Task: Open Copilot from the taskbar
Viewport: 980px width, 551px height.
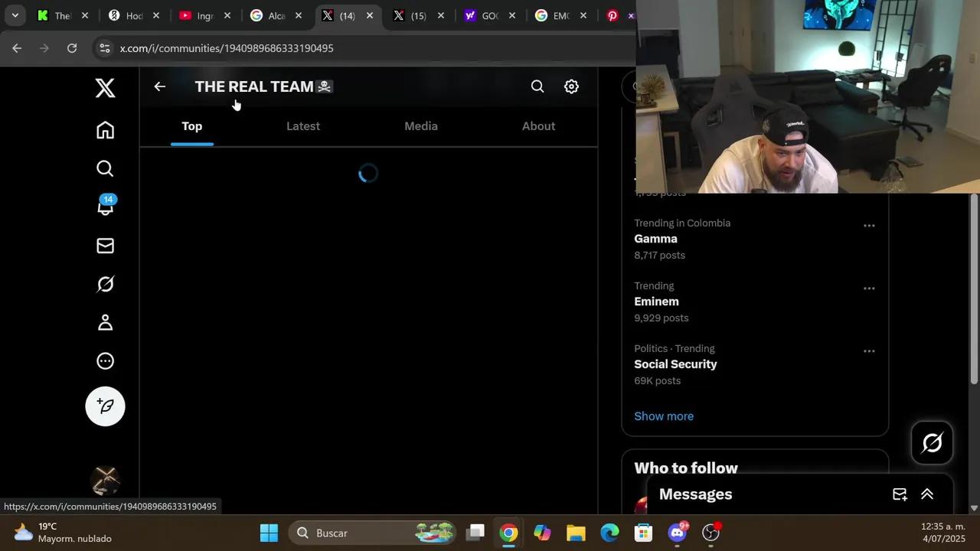Action: coord(542,533)
